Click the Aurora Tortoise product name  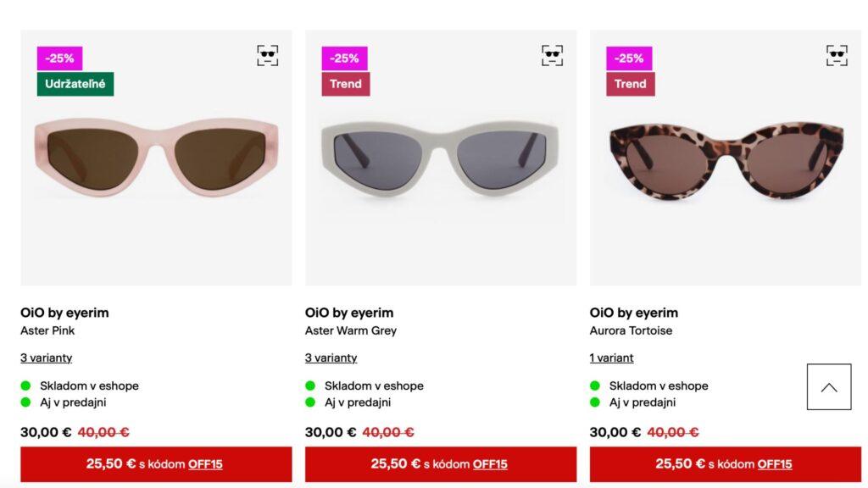(x=631, y=330)
